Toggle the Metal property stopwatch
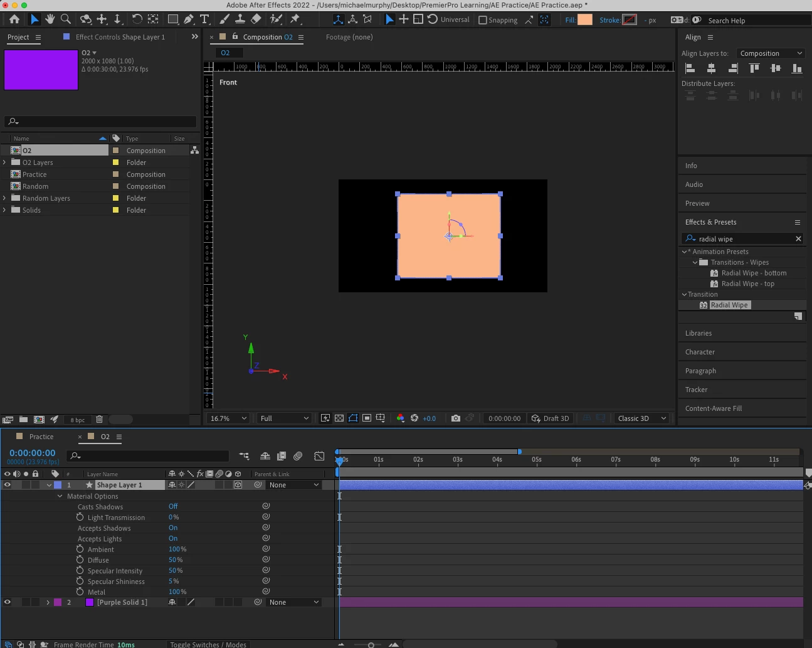Screen dimensions: 812x648 point(80,592)
